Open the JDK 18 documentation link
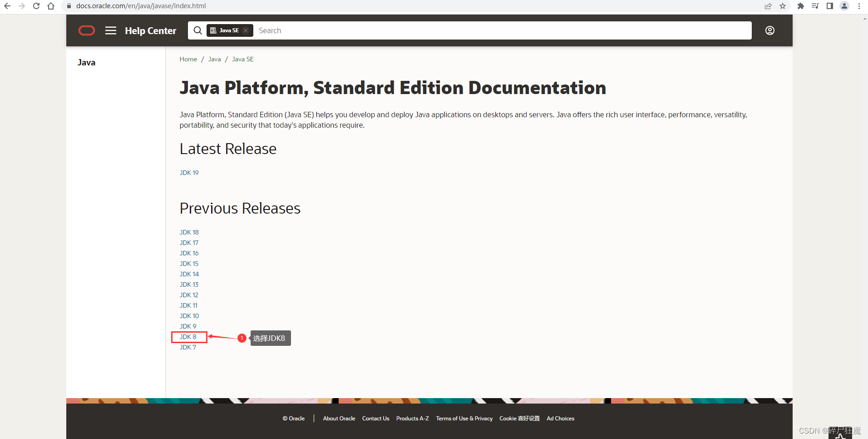Image resolution: width=868 pixels, height=439 pixels. point(189,232)
